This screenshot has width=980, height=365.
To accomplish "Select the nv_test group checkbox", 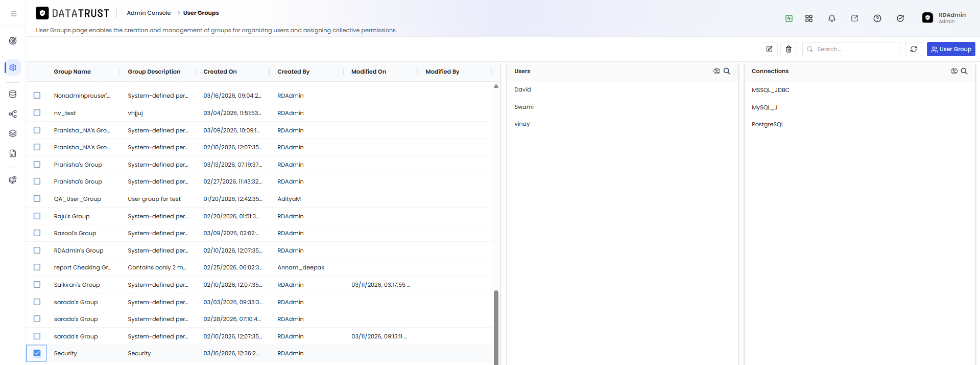I will pos(37,112).
